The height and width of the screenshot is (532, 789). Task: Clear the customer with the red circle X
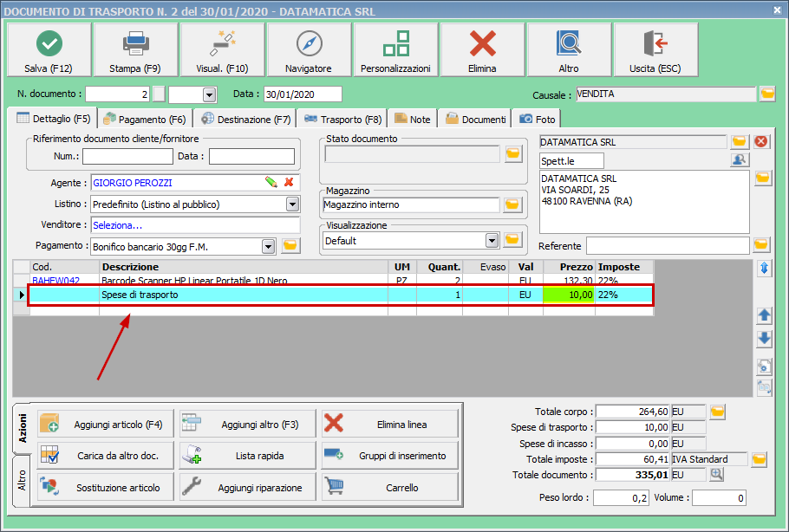[x=761, y=141]
